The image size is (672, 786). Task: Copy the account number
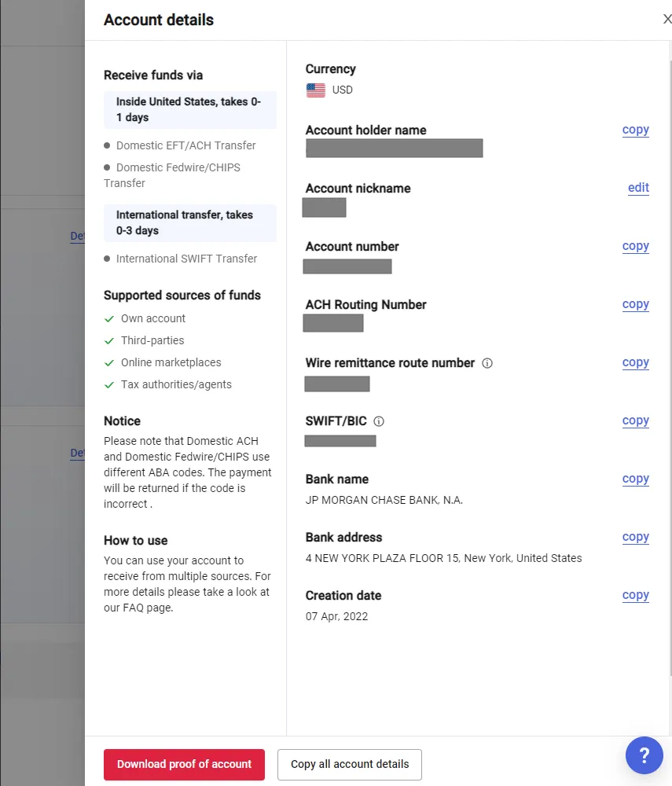coord(635,246)
